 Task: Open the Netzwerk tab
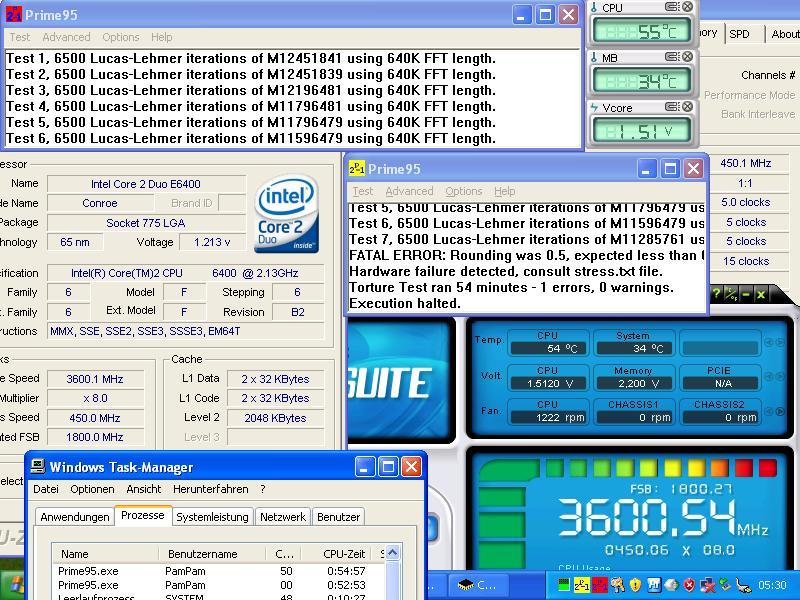tap(283, 517)
